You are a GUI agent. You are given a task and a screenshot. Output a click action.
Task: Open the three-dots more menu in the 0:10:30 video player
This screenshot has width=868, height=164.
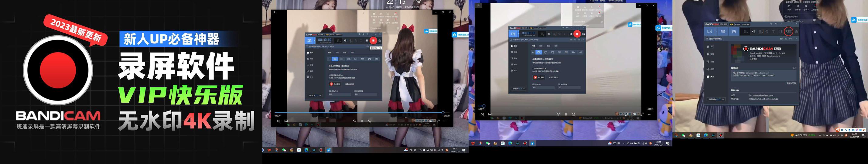tap(446, 121)
